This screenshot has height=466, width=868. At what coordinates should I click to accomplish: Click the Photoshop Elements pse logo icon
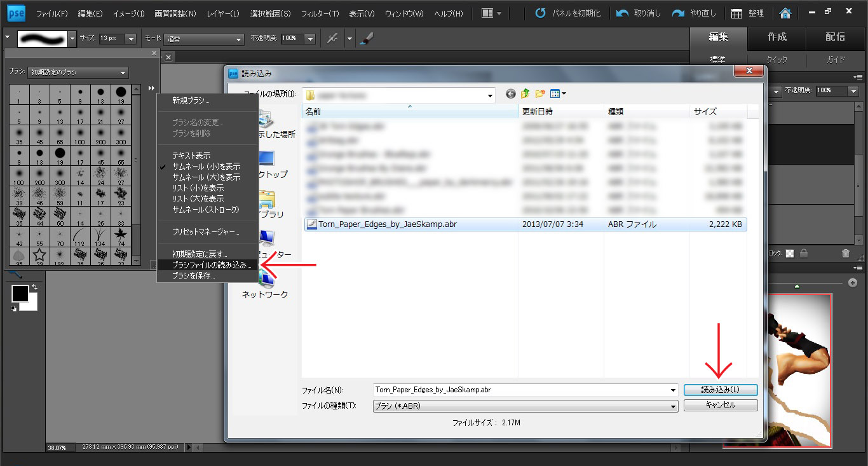click(x=16, y=12)
